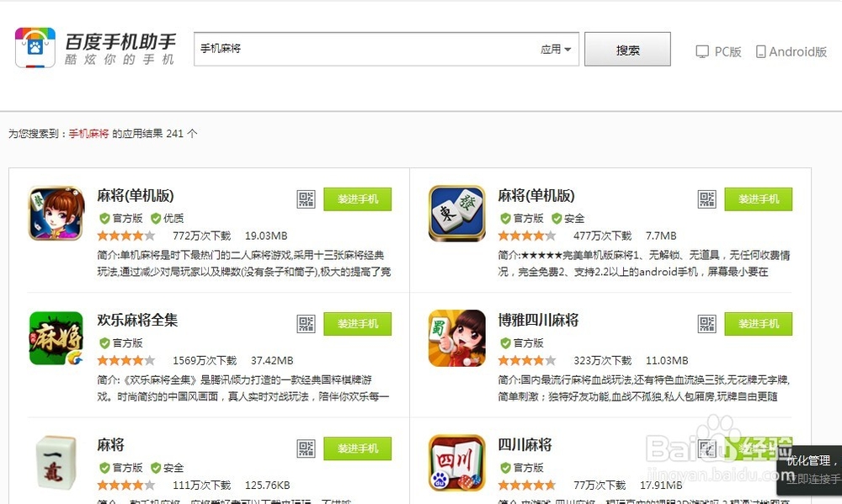Screen dimensions: 842x504
Task: Click the Baidu Mobile Assistant logo
Action: (x=95, y=48)
